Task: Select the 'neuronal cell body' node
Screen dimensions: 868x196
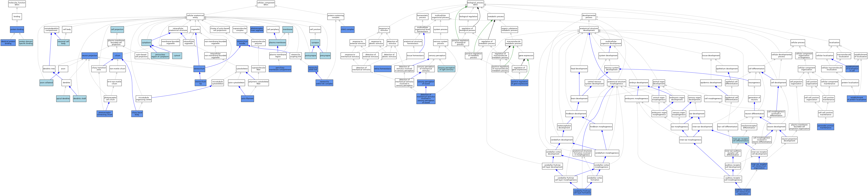Action: click(x=63, y=42)
